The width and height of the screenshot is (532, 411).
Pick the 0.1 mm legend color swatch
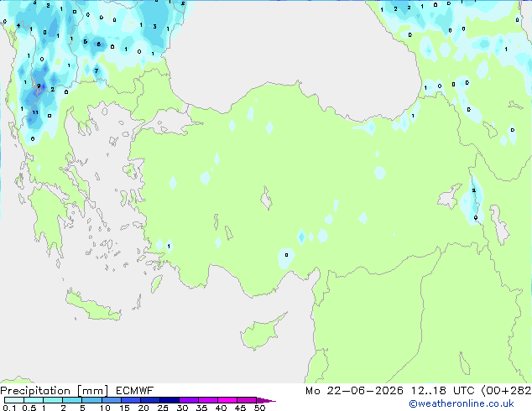coord(14,400)
